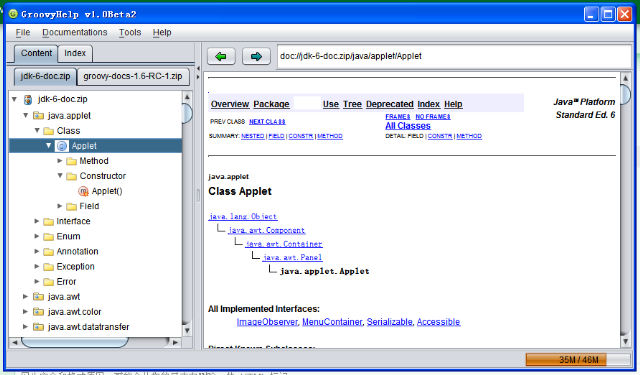The height and width of the screenshot is (375, 640).
Task: Expand the Exception folder node
Action: 37,266
